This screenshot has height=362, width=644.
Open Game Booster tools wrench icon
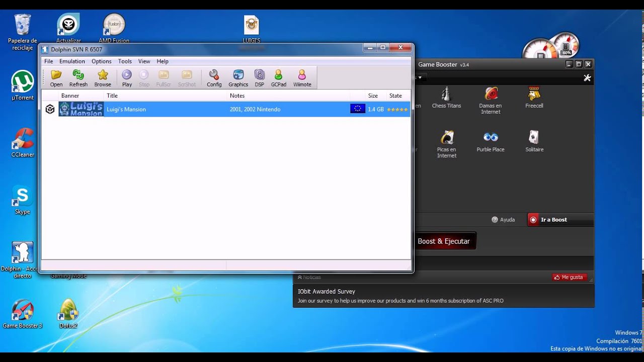click(x=587, y=77)
